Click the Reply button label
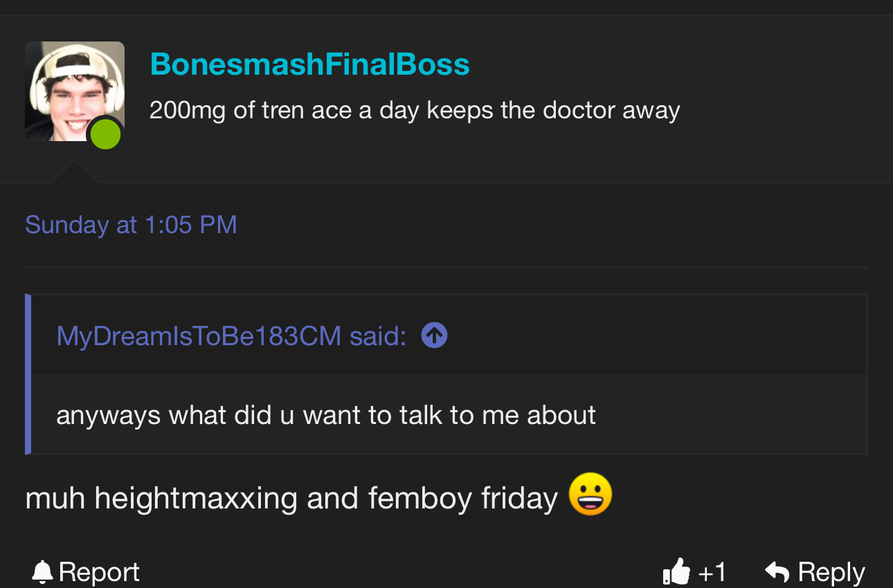The height and width of the screenshot is (588, 893). pos(831,572)
